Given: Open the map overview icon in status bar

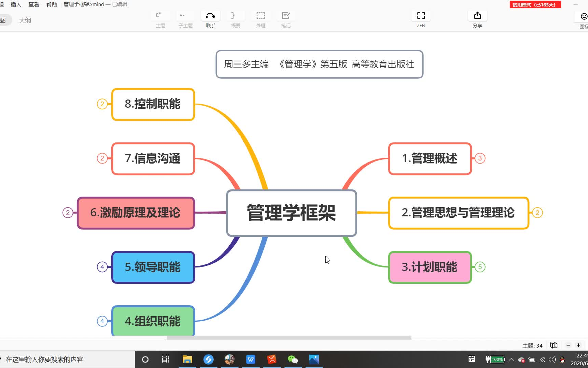Looking at the screenshot, I should (554, 345).
